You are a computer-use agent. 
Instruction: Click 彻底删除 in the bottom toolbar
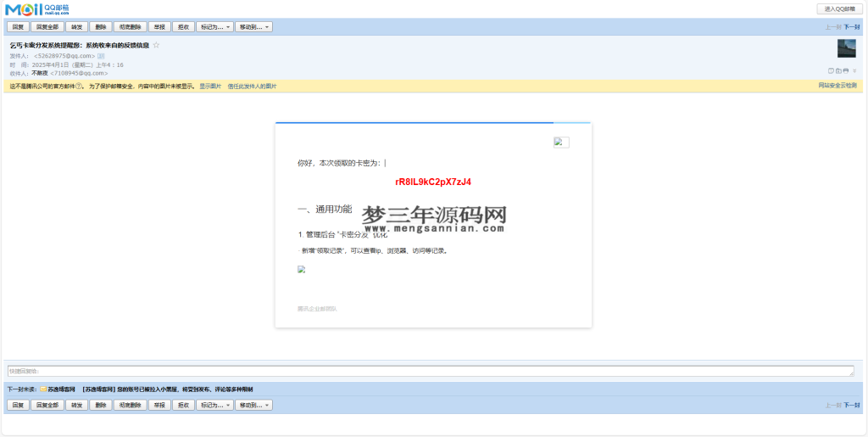coord(130,406)
